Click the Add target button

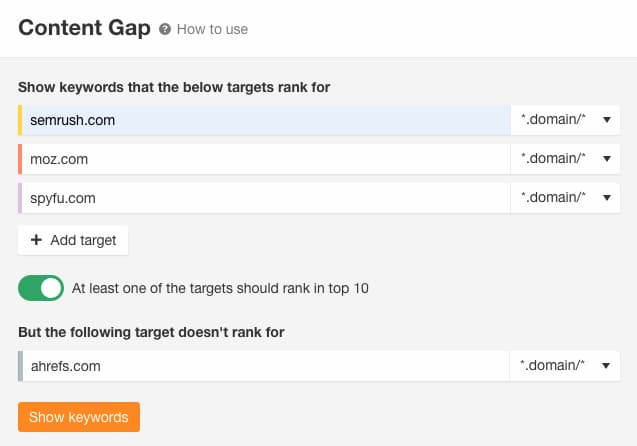(x=73, y=240)
